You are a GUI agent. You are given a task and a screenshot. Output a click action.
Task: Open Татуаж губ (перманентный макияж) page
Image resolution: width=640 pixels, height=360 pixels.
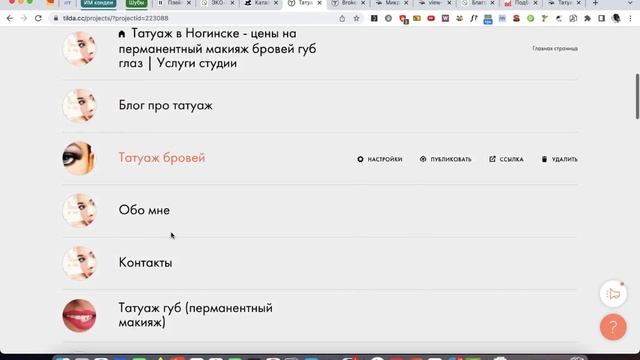[196, 315]
